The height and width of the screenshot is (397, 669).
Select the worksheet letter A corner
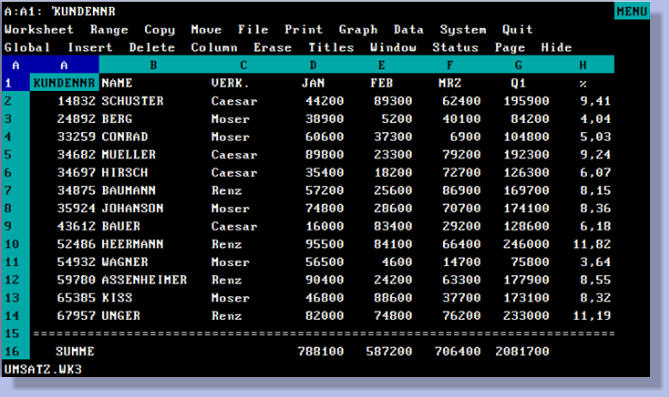[16, 65]
